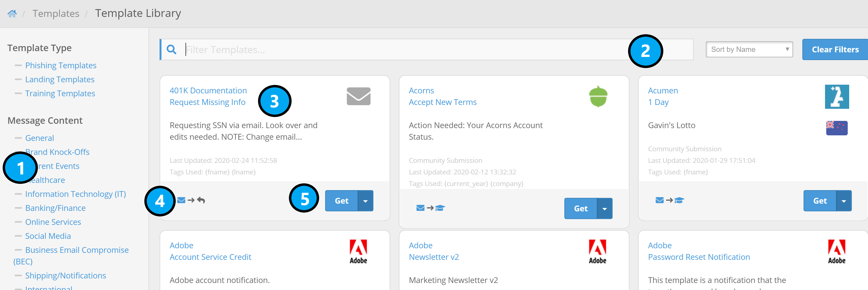Go to Templates in the breadcrumb

pos(56,14)
